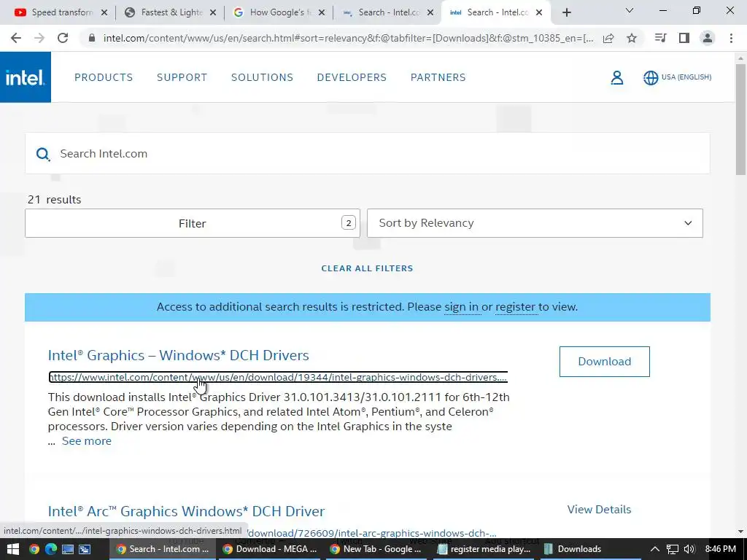This screenshot has width=747, height=560.
Task: Click the register link
Action: (516, 307)
